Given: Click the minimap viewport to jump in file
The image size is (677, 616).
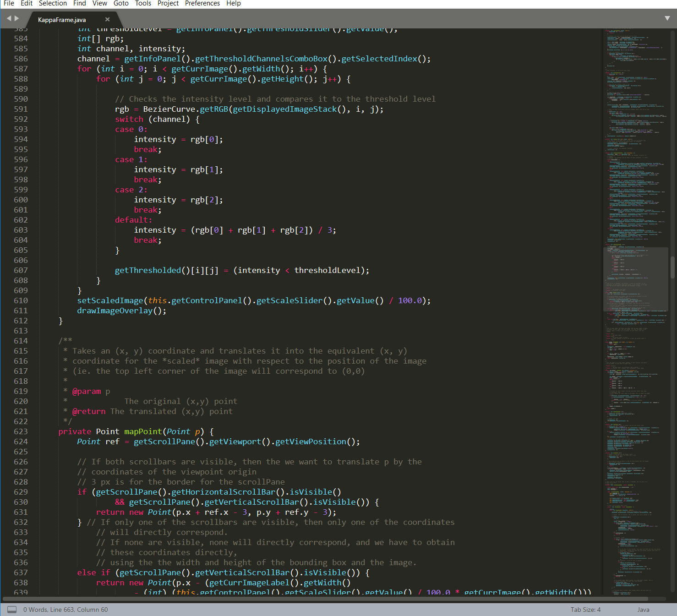Looking at the screenshot, I should 636,279.
